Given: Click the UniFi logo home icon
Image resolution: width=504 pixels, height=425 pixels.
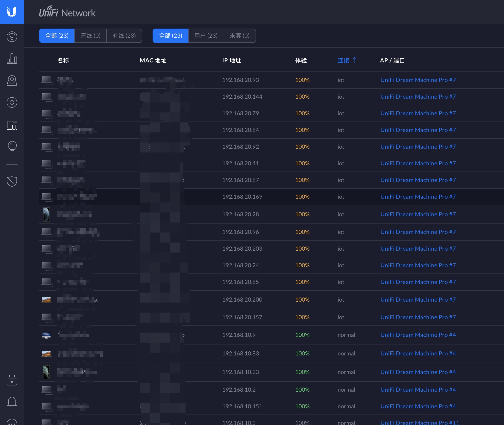Looking at the screenshot, I should [12, 12].
